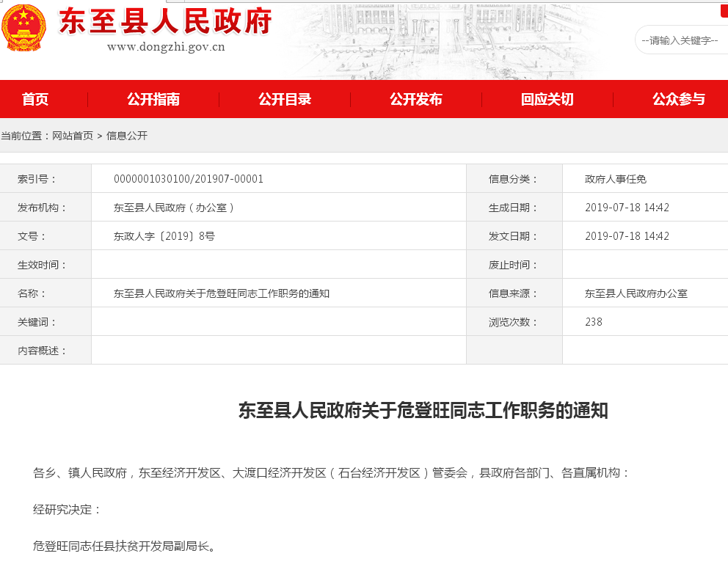Viewport: 728px width, 567px height.
Task: Open 公开发布 navigation item
Action: [416, 99]
